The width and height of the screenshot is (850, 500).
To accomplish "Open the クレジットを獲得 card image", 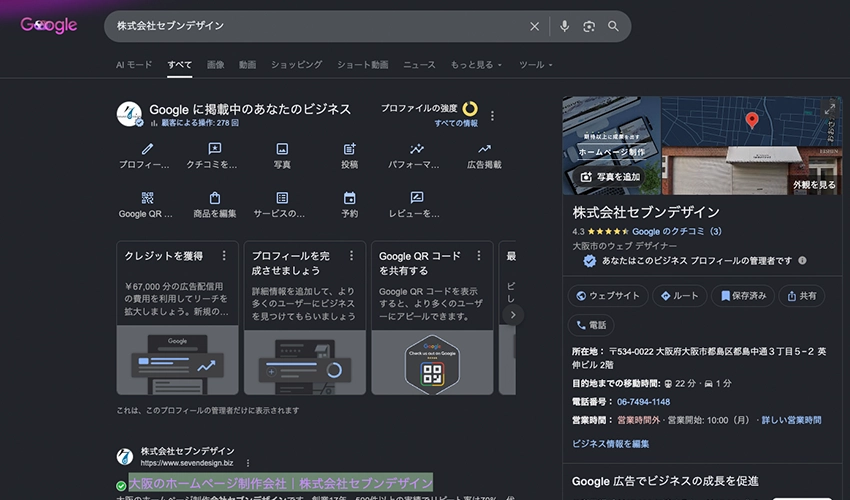I will 177,360.
